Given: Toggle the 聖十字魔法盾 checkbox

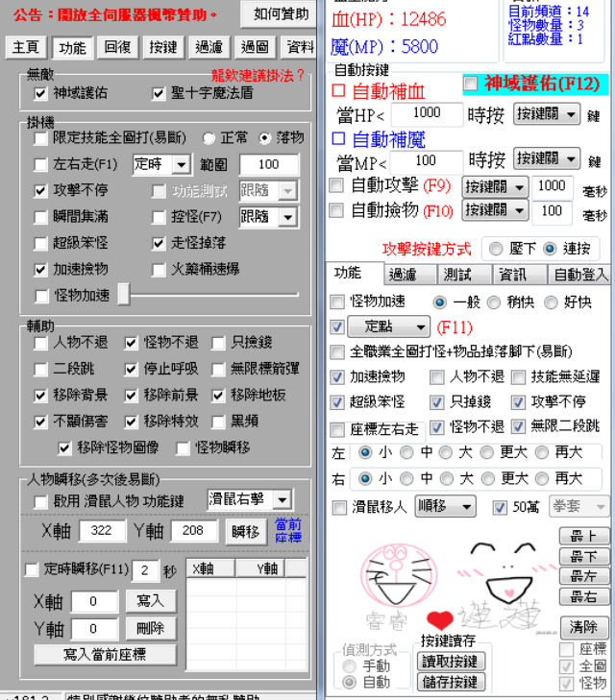Looking at the screenshot, I should click(159, 93).
